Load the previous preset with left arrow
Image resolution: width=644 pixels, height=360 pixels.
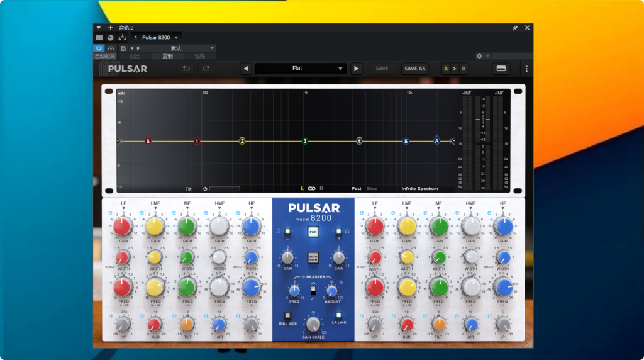click(x=246, y=69)
